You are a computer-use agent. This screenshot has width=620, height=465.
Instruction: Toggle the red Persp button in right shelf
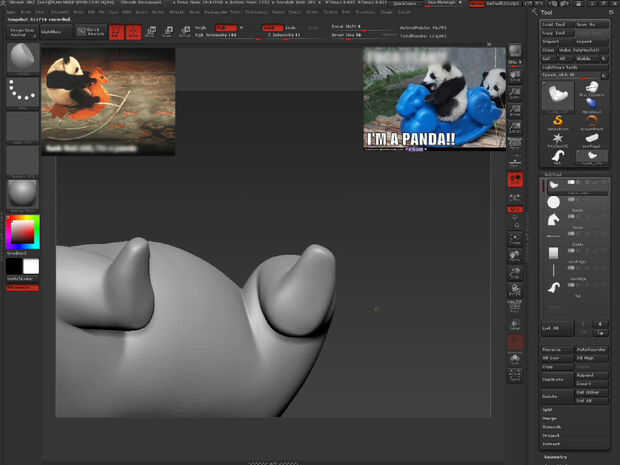click(x=515, y=180)
